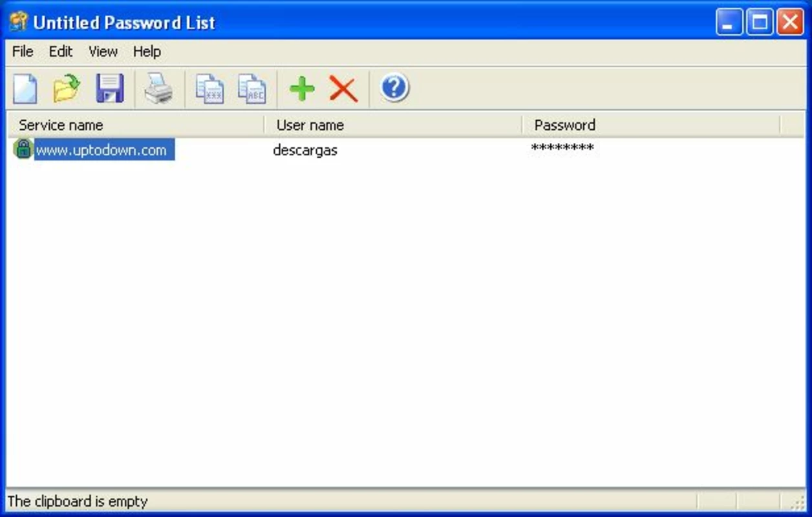Click the user name descargas

point(305,151)
